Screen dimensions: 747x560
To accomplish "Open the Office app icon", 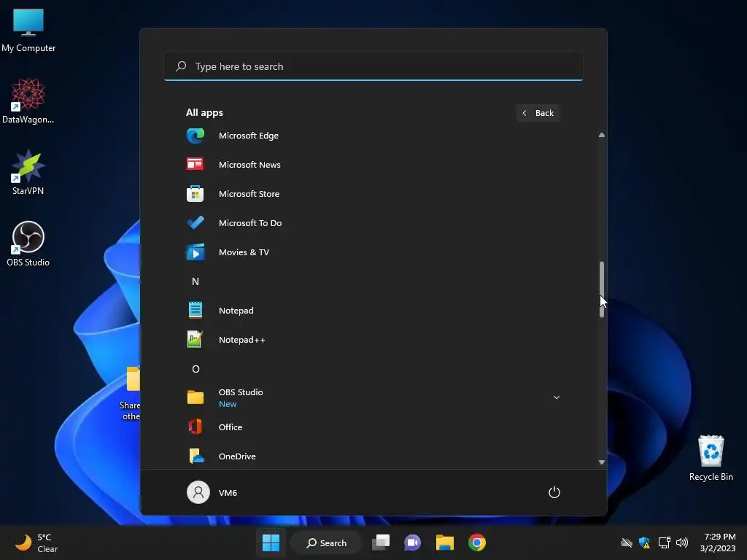I will (x=195, y=427).
